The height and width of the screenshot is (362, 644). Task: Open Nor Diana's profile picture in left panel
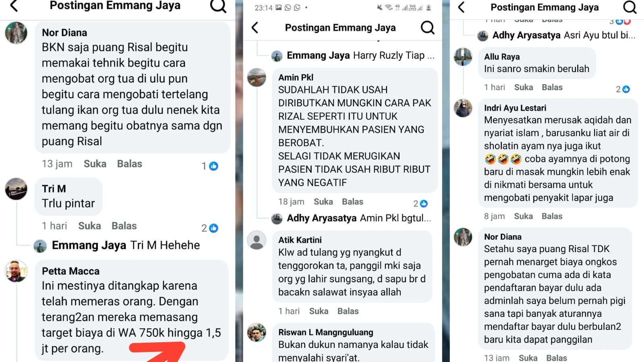tap(16, 33)
